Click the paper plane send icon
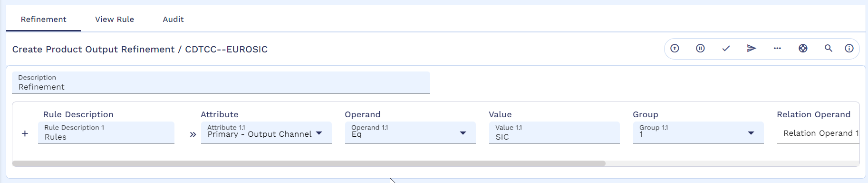868x183 pixels. pyautogui.click(x=752, y=48)
